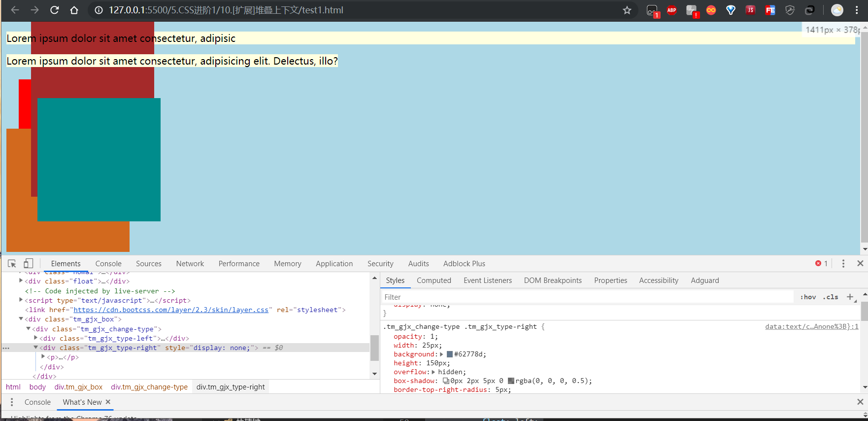Toggle the .cls class editor
868x421 pixels.
pos(831,297)
